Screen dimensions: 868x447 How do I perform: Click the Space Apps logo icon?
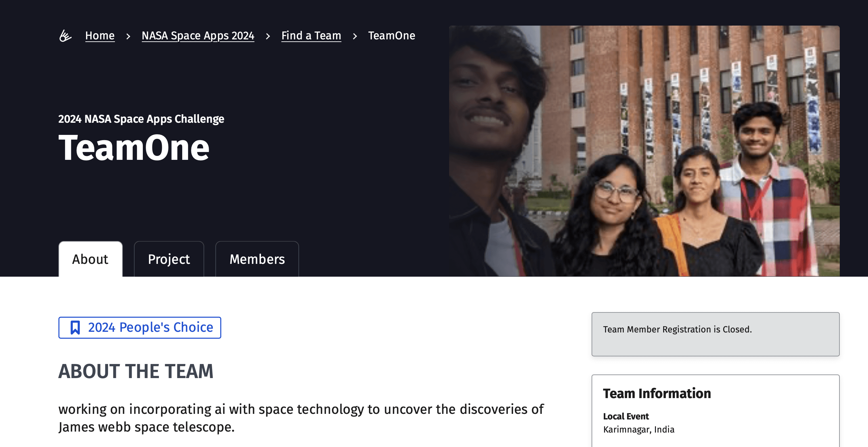pyautogui.click(x=66, y=36)
